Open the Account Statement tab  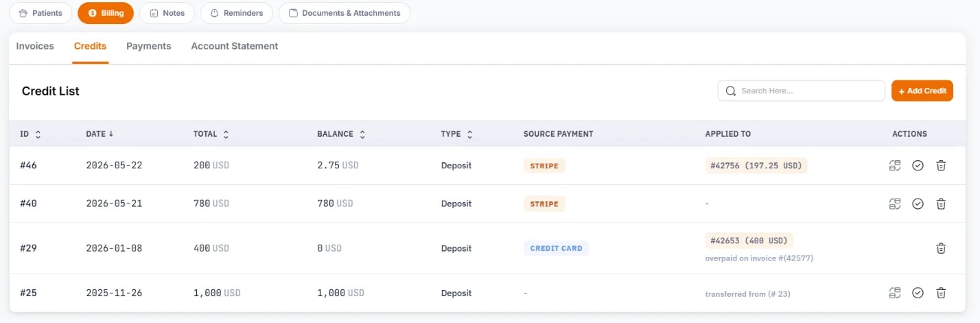[x=235, y=46]
